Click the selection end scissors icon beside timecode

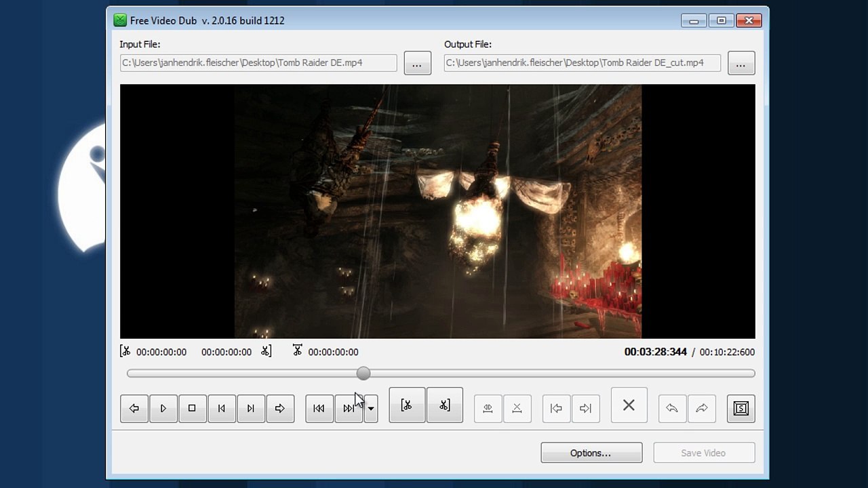pyautogui.click(x=267, y=351)
